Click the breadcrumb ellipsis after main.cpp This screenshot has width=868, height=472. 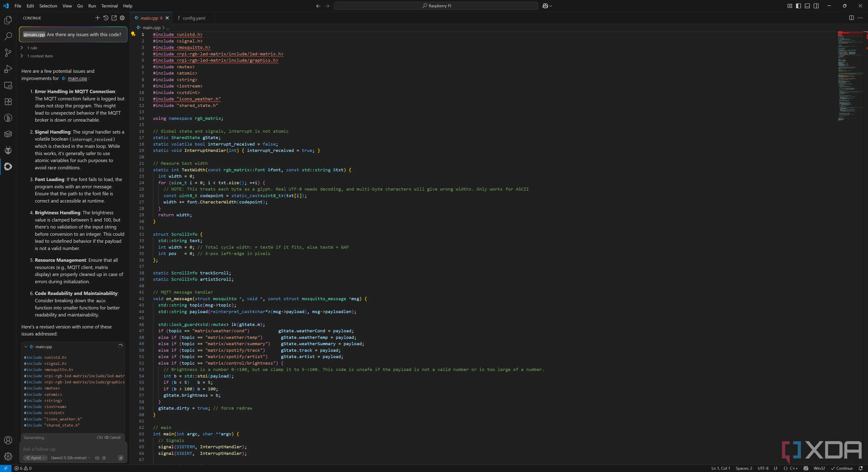[x=167, y=28]
